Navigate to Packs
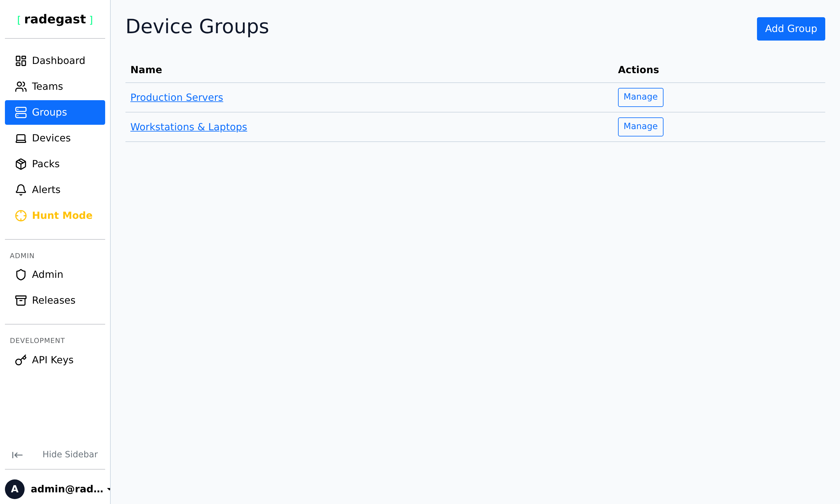The image size is (840, 504). click(x=55, y=164)
